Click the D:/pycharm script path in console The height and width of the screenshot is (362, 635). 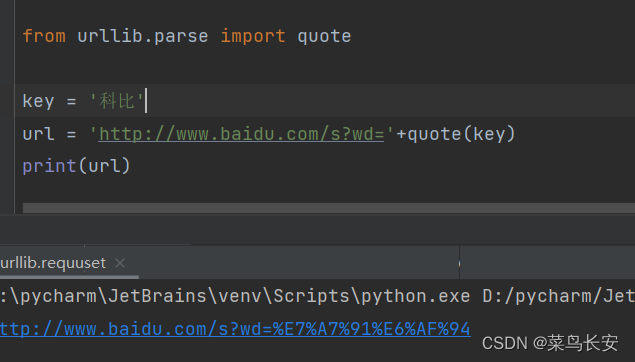coord(558,296)
